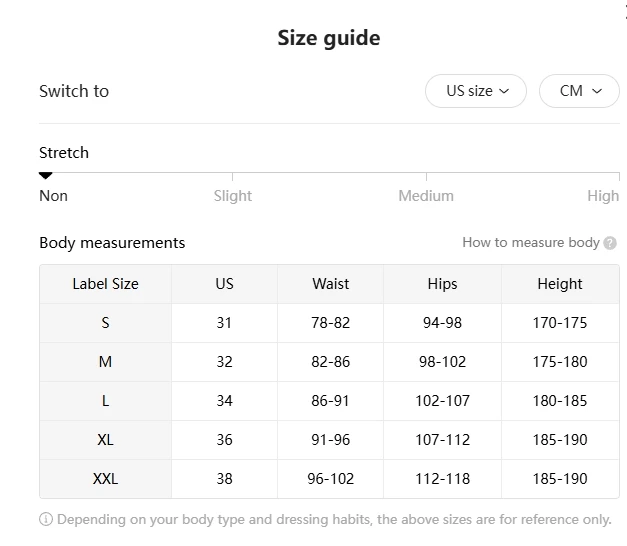
Task: Click the question mark help icon
Action: [x=610, y=243]
